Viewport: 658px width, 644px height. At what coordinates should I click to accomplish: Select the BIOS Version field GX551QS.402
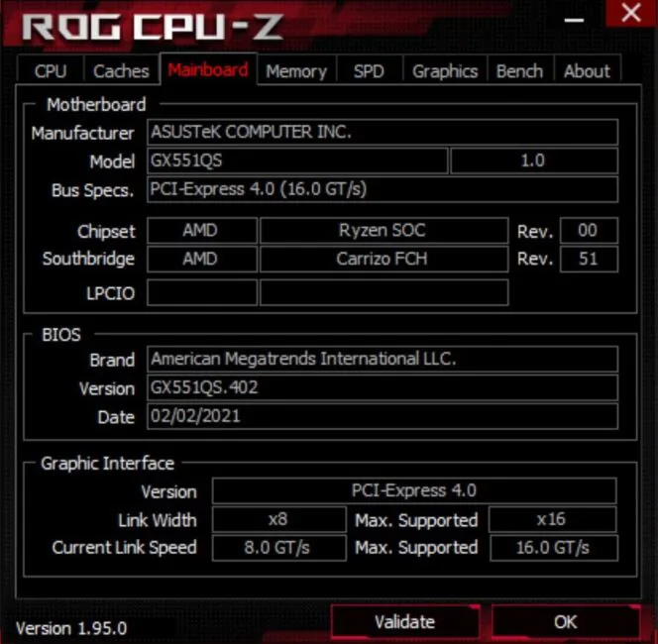[383, 387]
